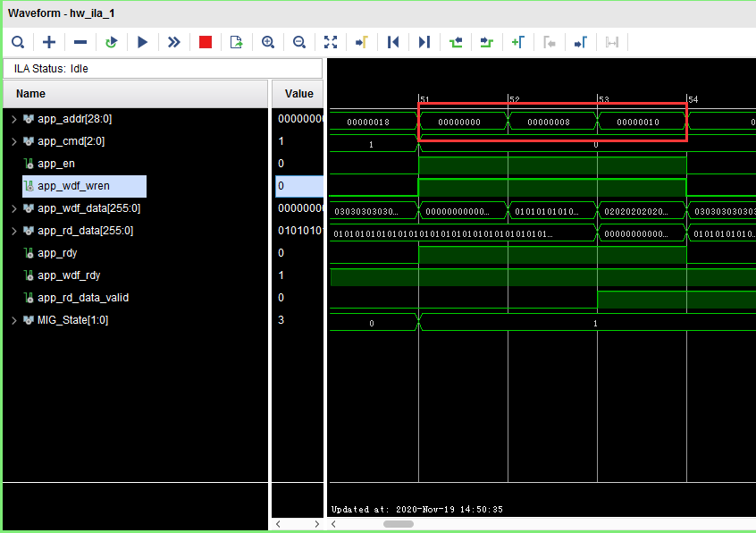The height and width of the screenshot is (533, 756).
Task: Expand the MIG_State[1:0] bus
Action: click(14, 320)
